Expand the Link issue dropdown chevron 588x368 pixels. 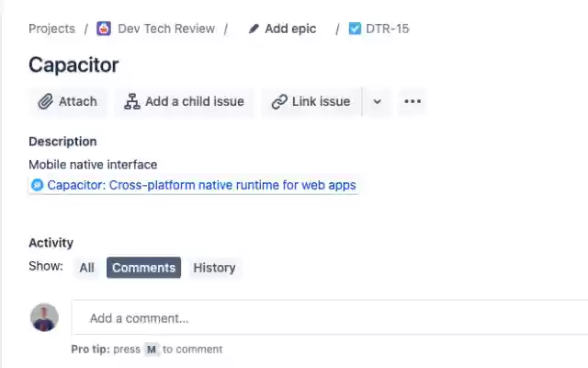tap(378, 101)
